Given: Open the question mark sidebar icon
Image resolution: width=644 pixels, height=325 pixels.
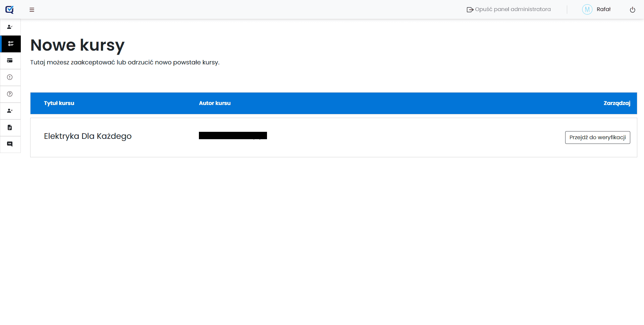Looking at the screenshot, I should coord(10,94).
